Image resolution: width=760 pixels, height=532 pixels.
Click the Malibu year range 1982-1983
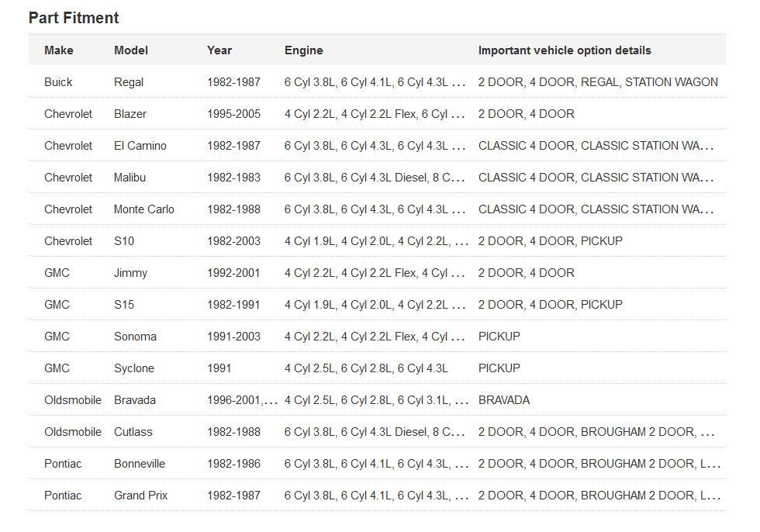coord(233,178)
